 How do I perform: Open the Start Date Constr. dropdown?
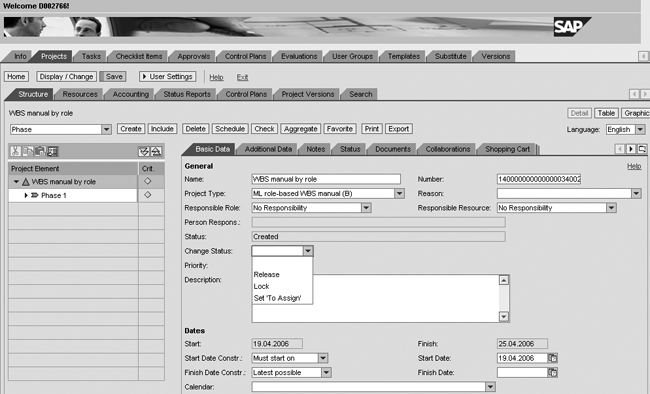(x=323, y=358)
